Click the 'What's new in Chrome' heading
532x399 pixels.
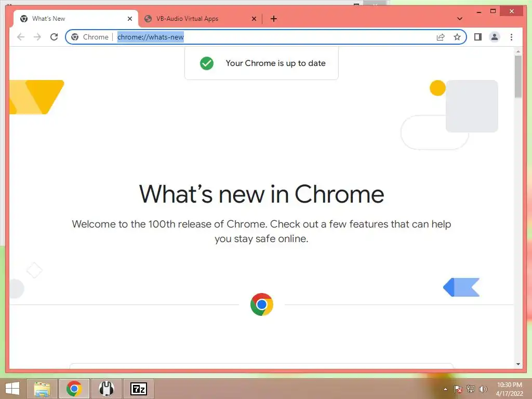[x=262, y=194]
